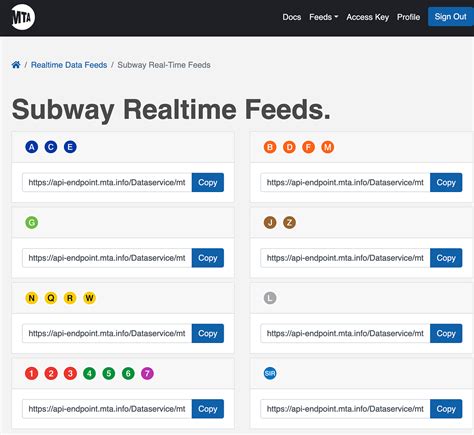Click the N Q R W feed URL field
The image size is (474, 435).
(107, 333)
